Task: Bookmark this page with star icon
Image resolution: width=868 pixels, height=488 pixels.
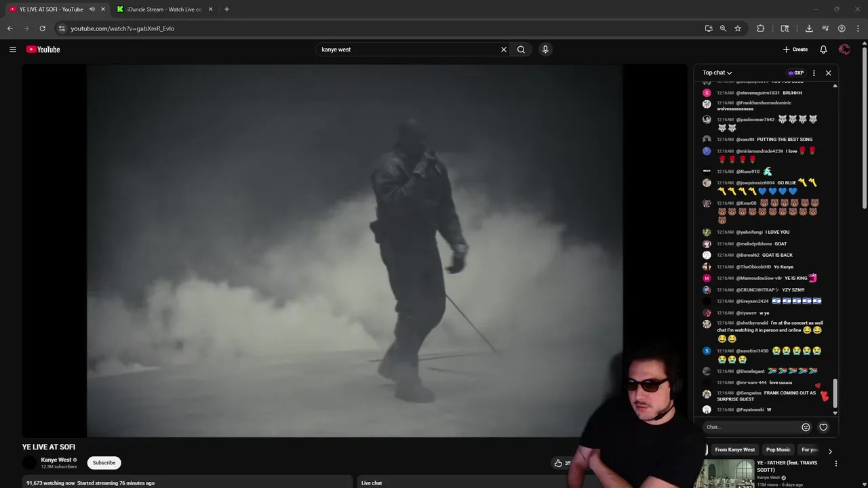Action: pyautogui.click(x=738, y=28)
